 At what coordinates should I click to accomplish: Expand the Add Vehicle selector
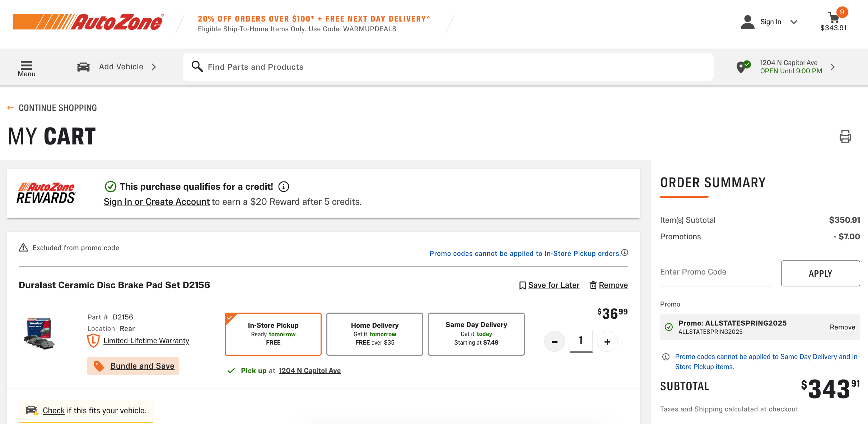(154, 67)
